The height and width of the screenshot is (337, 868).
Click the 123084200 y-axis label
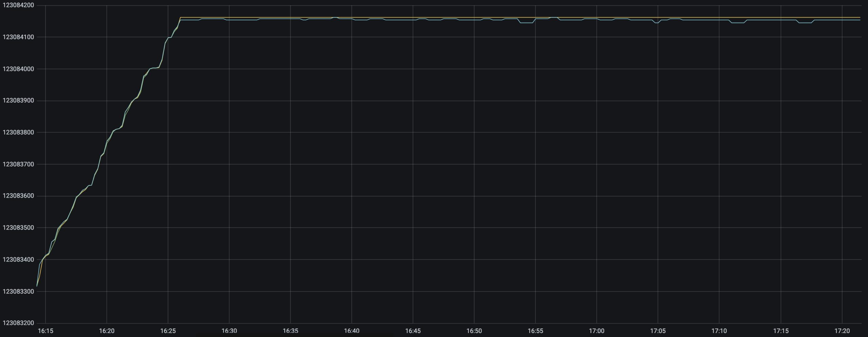click(x=18, y=5)
